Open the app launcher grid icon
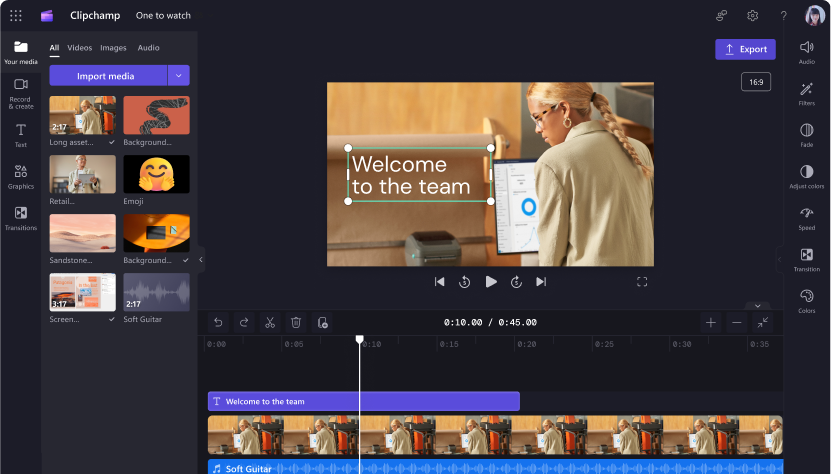This screenshot has width=831, height=474. pos(16,16)
